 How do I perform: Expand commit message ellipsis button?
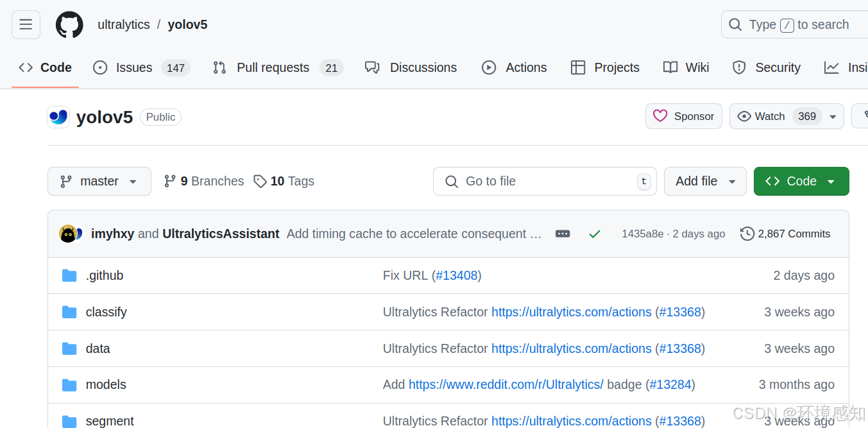coord(563,234)
